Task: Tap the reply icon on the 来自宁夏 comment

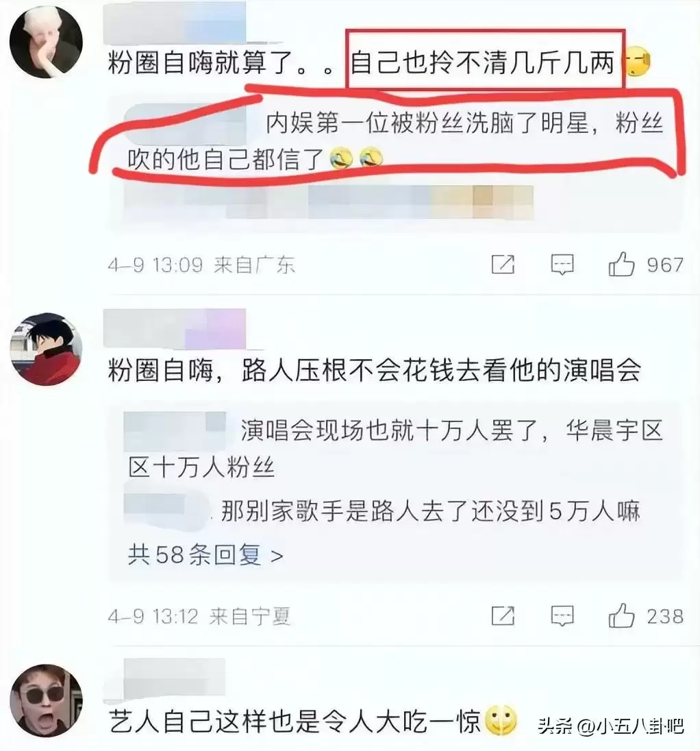Action: click(x=562, y=615)
